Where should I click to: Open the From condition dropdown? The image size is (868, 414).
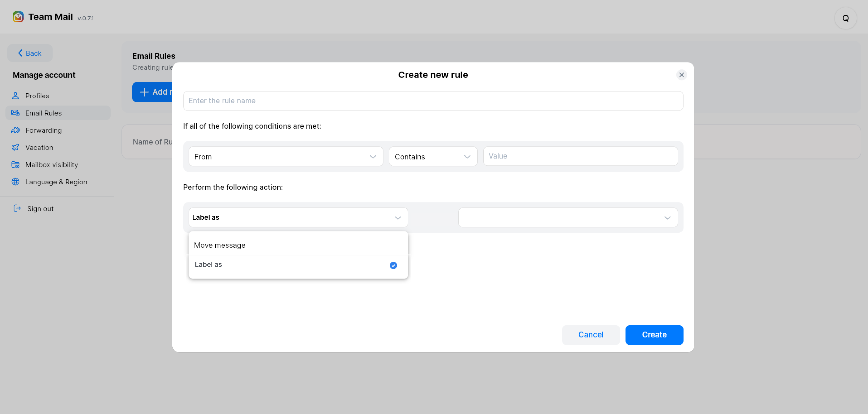pyautogui.click(x=286, y=157)
